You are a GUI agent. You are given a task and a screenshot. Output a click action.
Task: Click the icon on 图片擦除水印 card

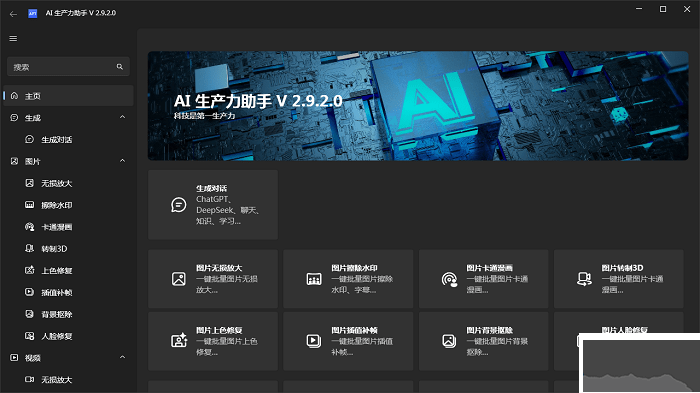point(314,279)
